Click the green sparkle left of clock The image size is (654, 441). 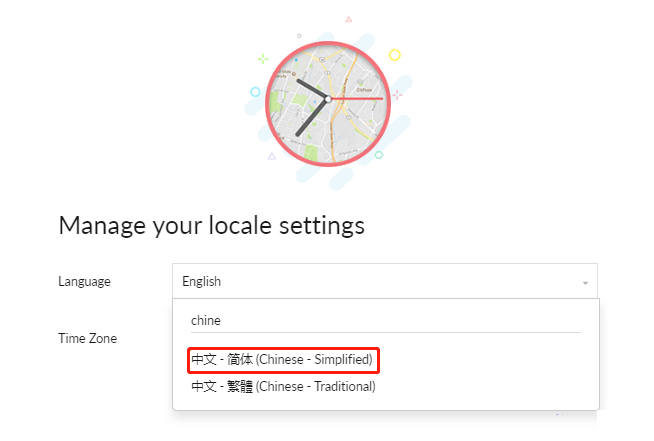tap(263, 58)
